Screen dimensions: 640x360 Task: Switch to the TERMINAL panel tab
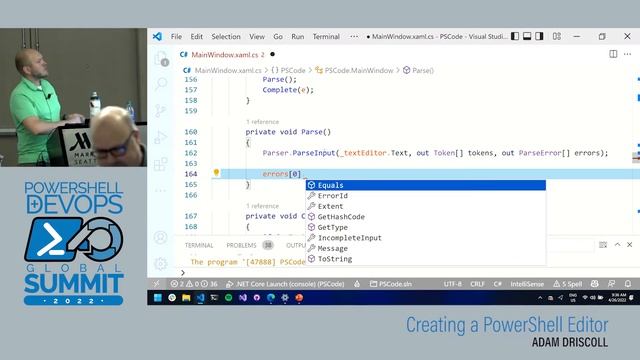[x=199, y=245]
